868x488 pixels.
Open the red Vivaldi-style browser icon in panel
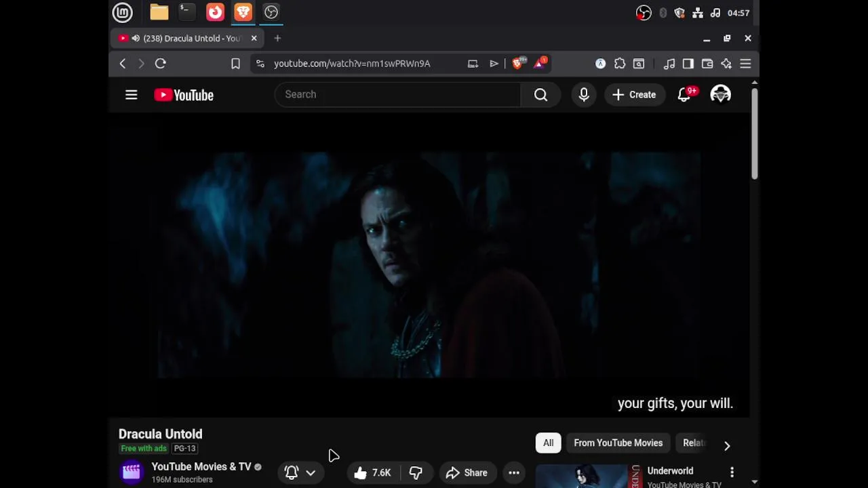tap(215, 12)
